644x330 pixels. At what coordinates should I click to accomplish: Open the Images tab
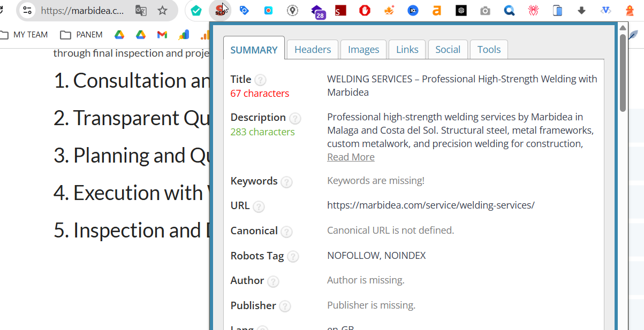363,49
